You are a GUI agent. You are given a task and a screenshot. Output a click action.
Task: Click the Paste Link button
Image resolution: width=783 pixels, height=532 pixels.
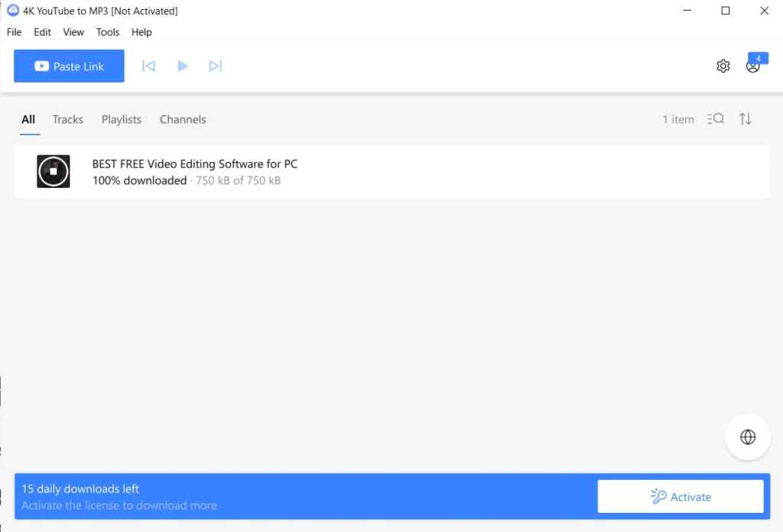69,66
